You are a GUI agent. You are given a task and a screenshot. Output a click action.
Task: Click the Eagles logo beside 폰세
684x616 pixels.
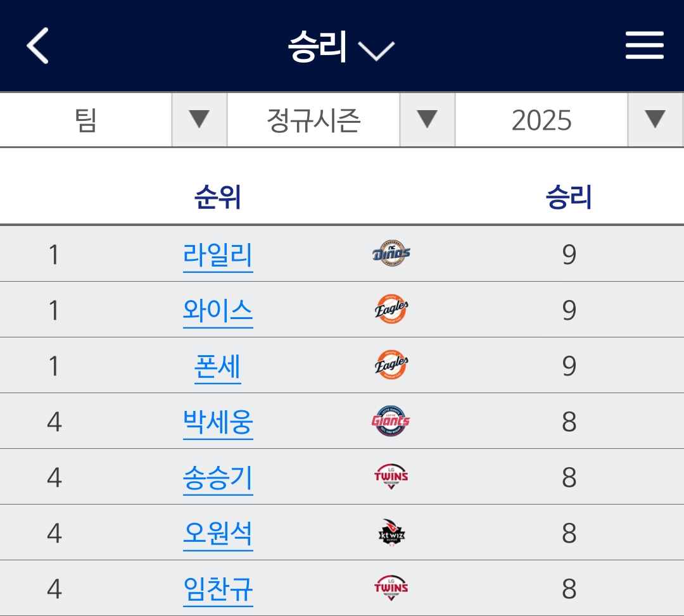coord(391,365)
